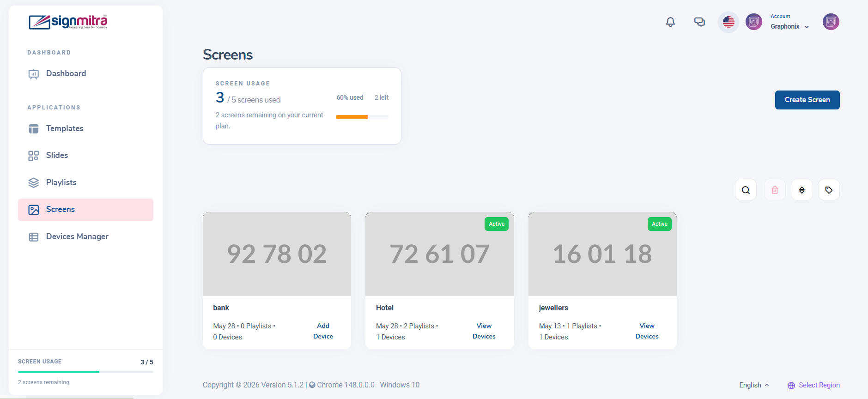Click the globe icon next to Select Region
868x399 pixels.
[791, 386]
